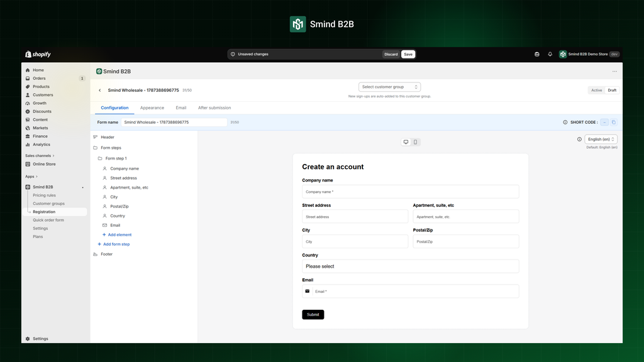
Task: Open Products in the sidebar
Action: point(41,87)
